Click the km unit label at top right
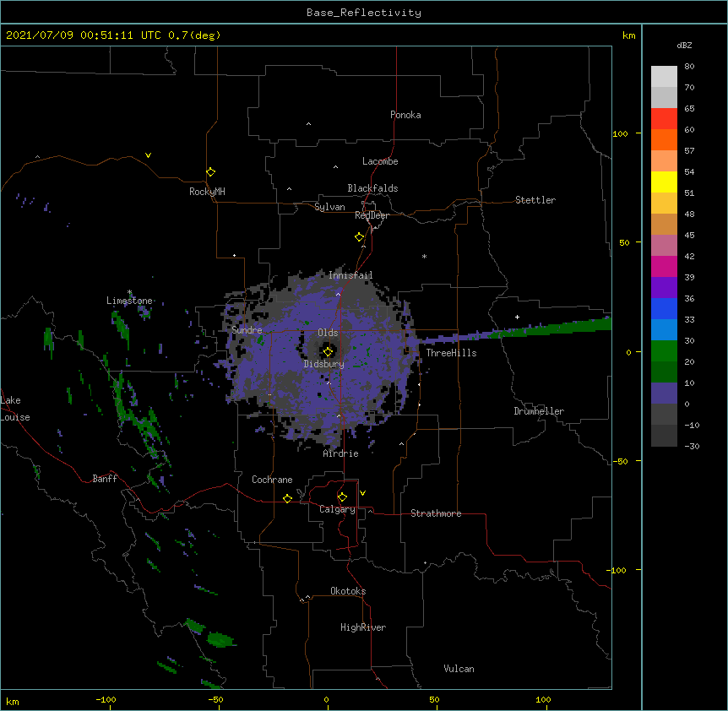Screen dimensions: 728x711 628,35
